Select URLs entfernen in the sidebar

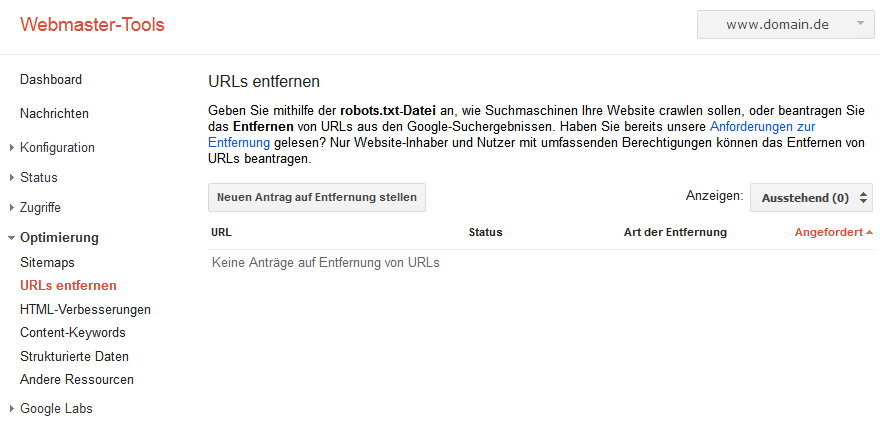coord(68,286)
